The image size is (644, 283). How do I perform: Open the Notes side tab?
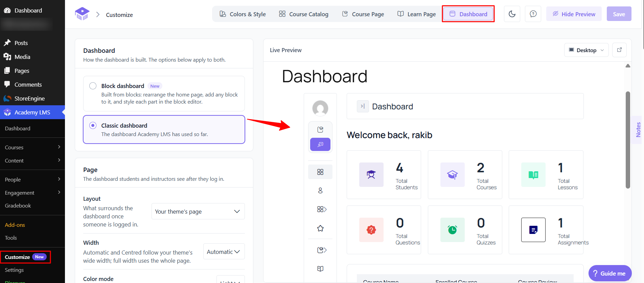638,130
